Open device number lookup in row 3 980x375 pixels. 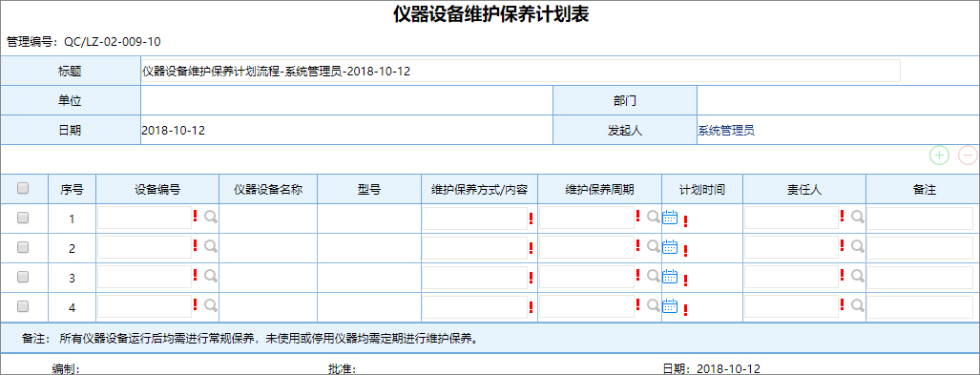click(211, 276)
